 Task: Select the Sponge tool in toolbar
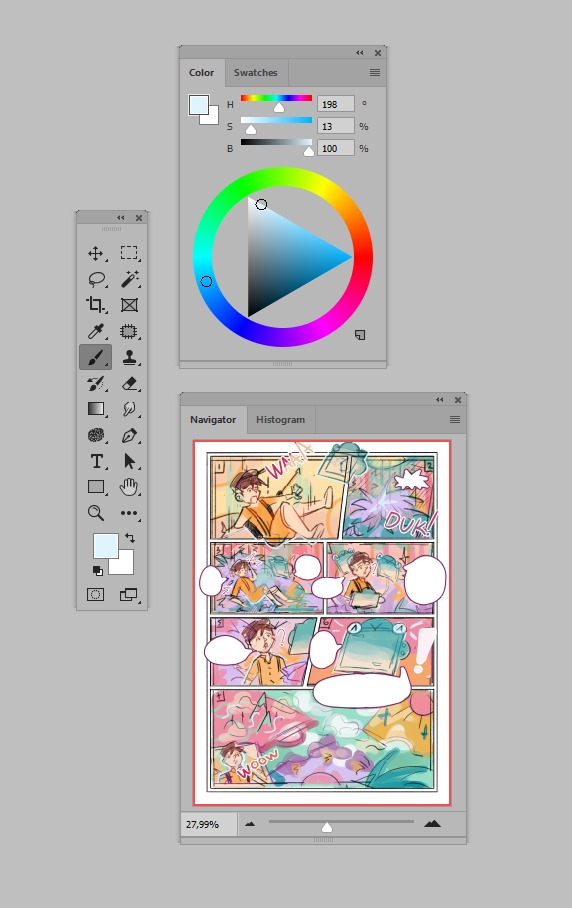coord(96,435)
